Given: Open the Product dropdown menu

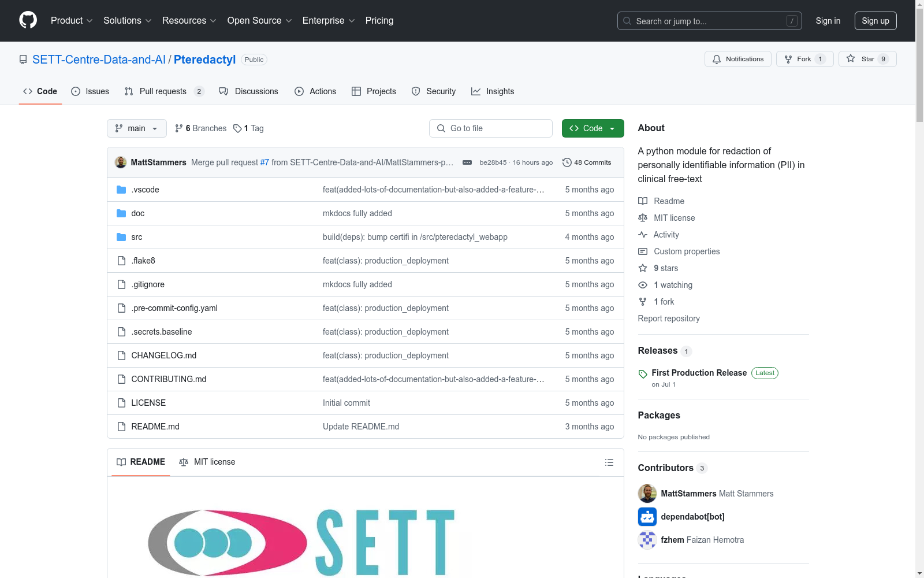Looking at the screenshot, I should (72, 21).
